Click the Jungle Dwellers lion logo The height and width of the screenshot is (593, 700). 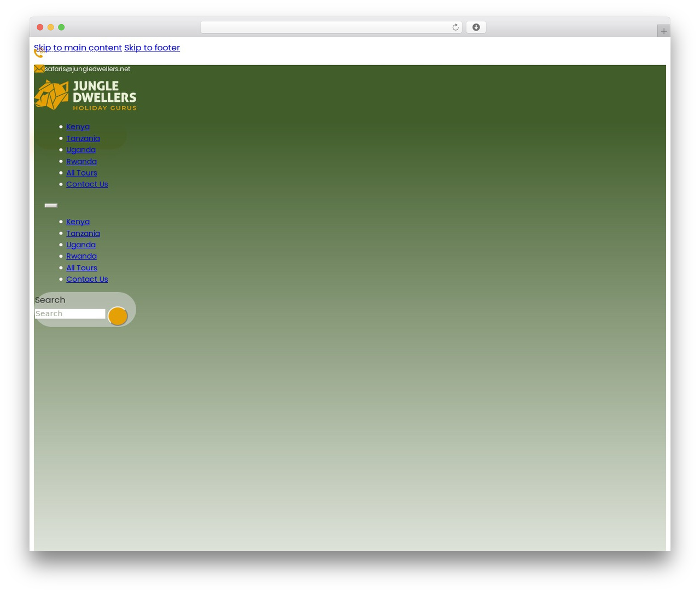click(85, 95)
